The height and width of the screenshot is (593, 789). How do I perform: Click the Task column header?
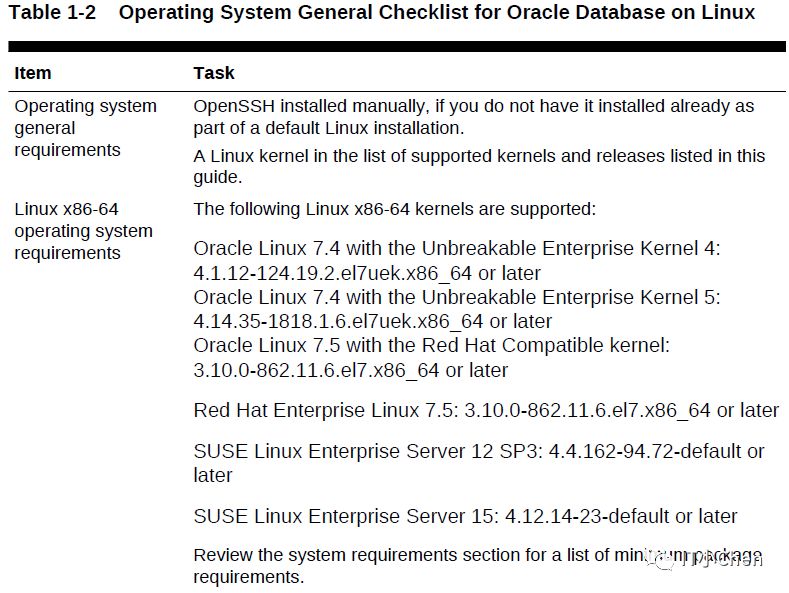click(214, 73)
